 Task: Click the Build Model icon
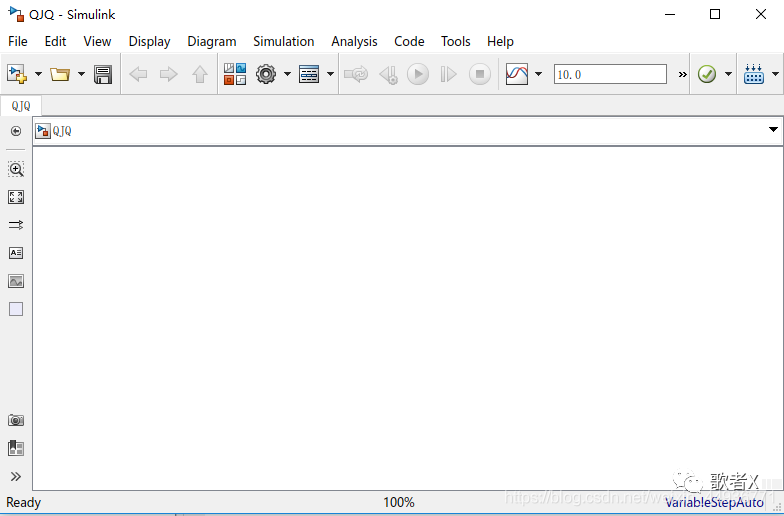(x=754, y=74)
